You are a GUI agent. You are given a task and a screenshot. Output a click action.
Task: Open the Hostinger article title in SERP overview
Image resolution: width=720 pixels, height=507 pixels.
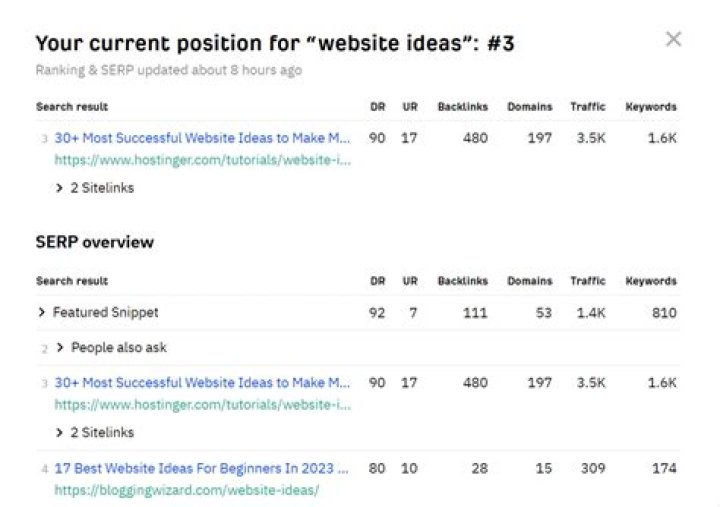point(202,383)
